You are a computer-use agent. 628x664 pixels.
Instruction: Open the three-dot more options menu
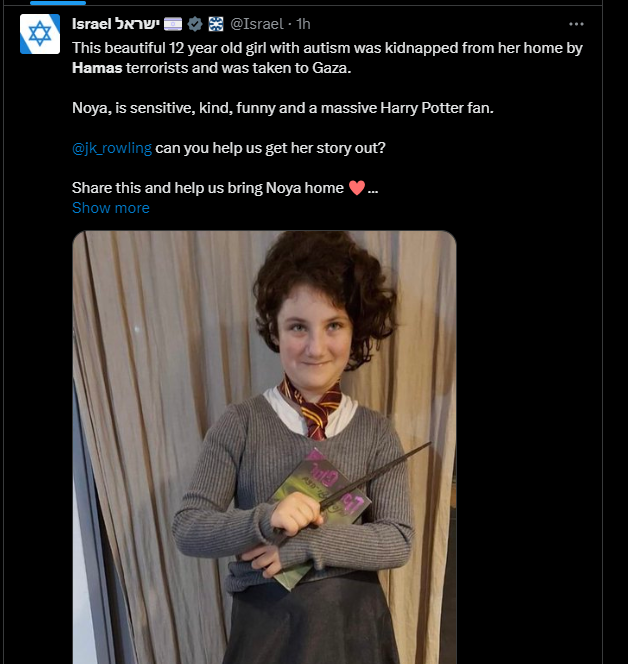(576, 24)
